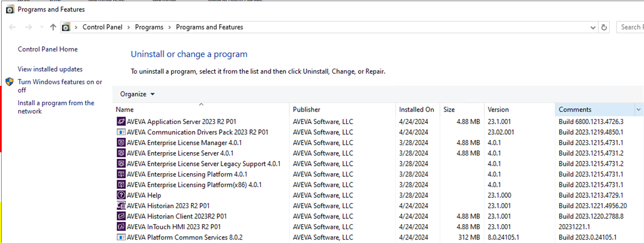Click comment 20231221.1 for InTouch HMI
Viewport: 644px width, 243px height.
click(x=574, y=226)
